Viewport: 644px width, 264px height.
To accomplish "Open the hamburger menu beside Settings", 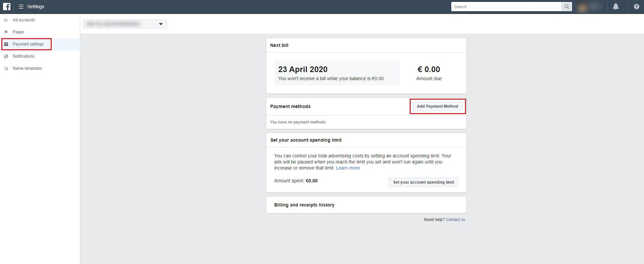I will (21, 7).
